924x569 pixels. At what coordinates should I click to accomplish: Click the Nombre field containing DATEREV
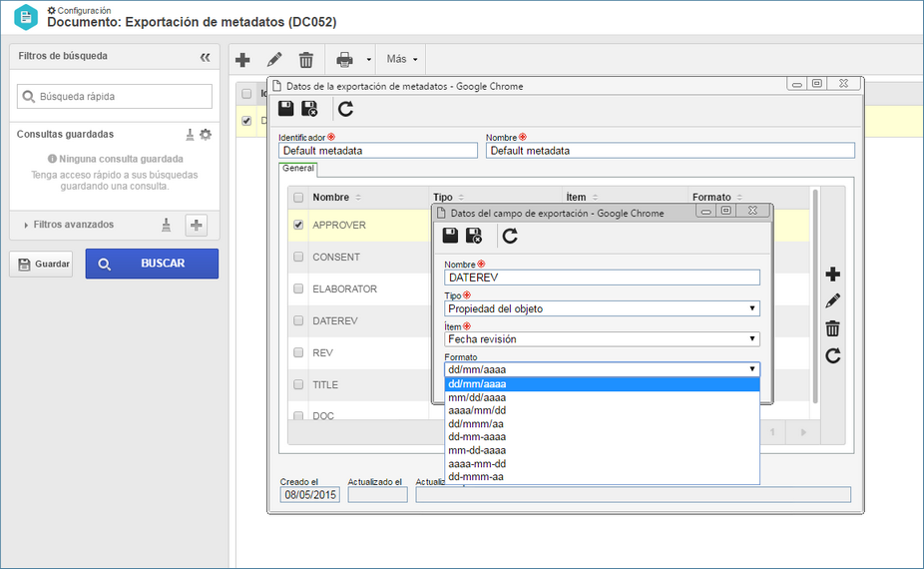(x=602, y=278)
